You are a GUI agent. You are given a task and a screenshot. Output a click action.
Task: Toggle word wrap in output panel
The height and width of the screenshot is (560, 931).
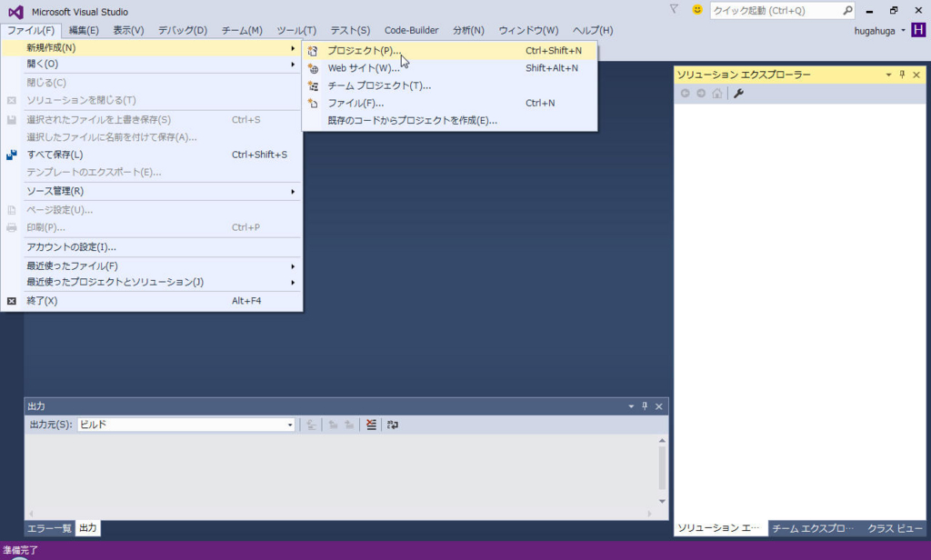click(393, 425)
